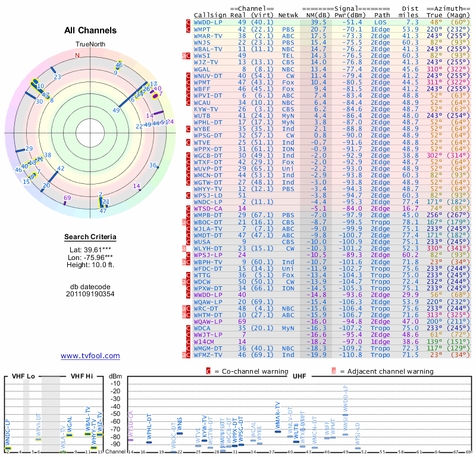Select the WTTG callsign in the table

click(x=202, y=275)
